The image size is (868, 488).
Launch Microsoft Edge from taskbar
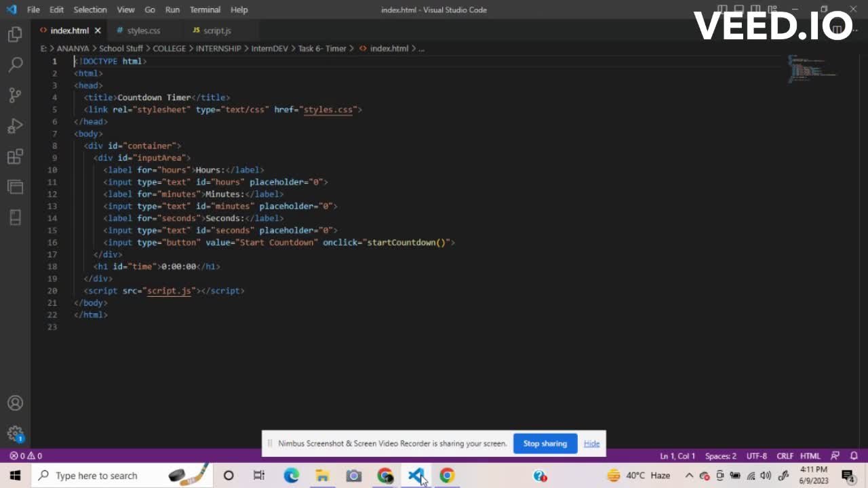tap(291, 476)
